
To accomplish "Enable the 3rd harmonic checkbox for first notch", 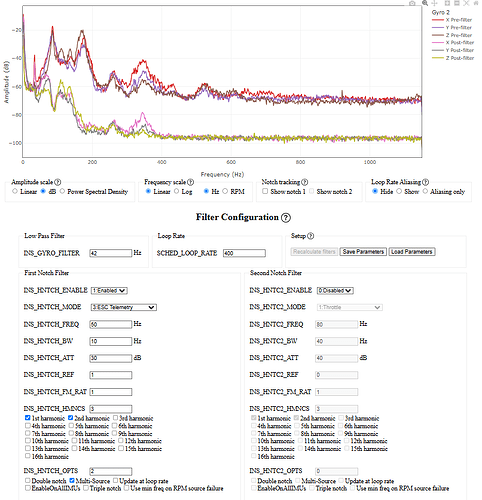I will click(115, 418).
